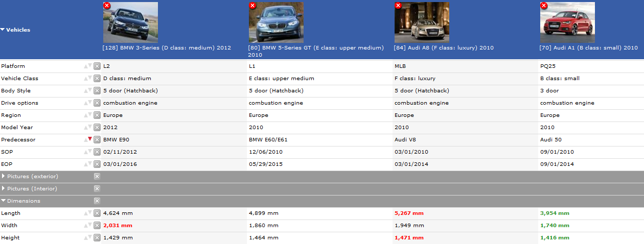Remove the Length row with X icon
644x244 pixels.
[97, 213]
